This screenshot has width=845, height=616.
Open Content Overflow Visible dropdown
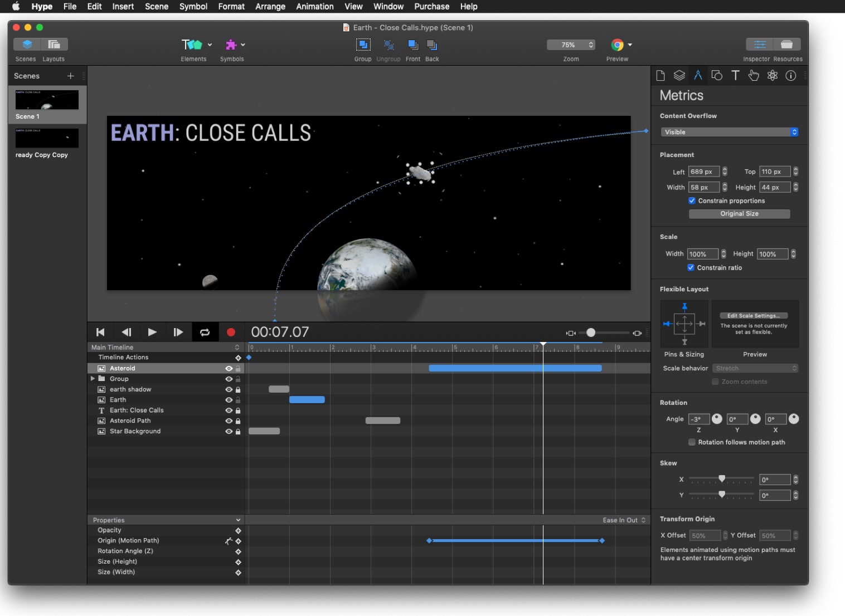730,132
